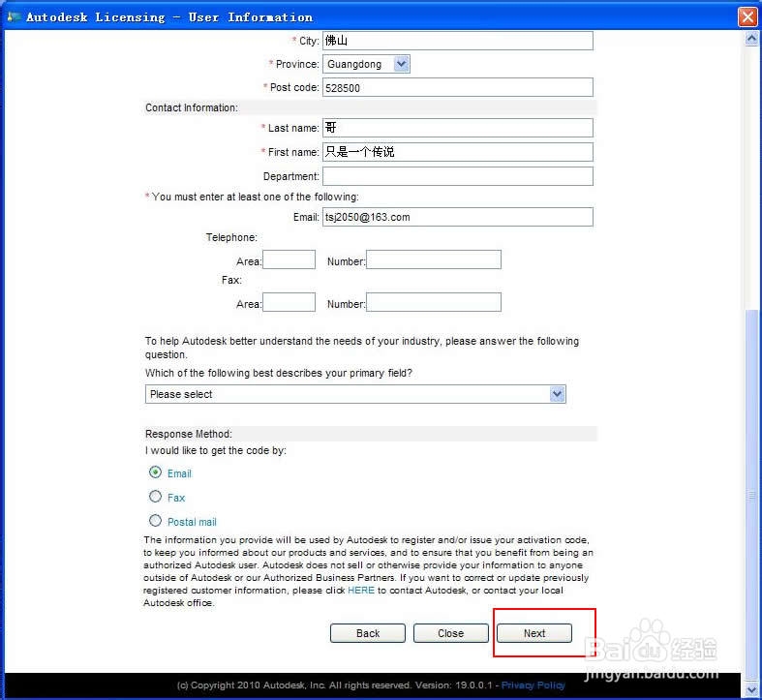Click the scrollbar down arrow
Screen dimensions: 762x700
click(x=751, y=689)
